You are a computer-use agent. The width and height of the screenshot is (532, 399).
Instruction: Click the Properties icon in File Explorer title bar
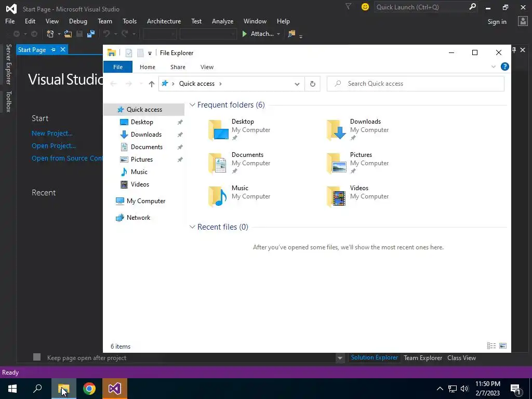[x=129, y=53]
